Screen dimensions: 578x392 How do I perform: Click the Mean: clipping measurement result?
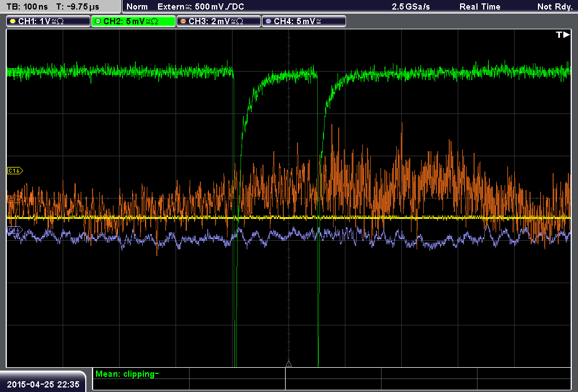coord(127,374)
